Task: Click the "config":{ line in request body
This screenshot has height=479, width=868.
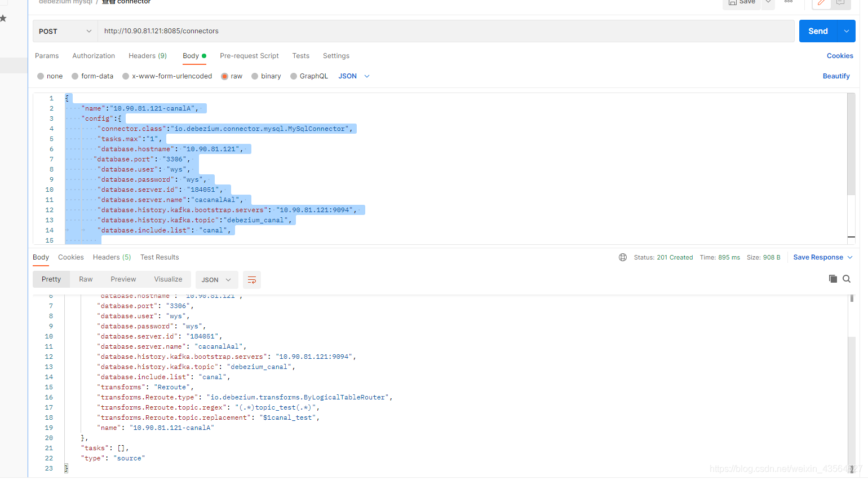Action: (101, 118)
